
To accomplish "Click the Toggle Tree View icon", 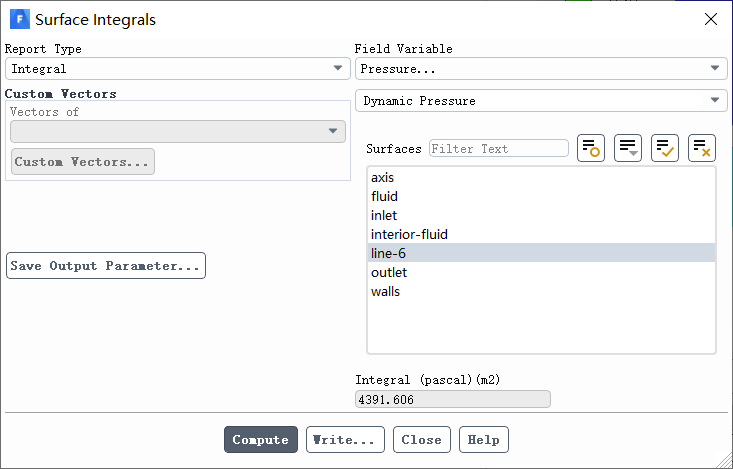I will [591, 148].
